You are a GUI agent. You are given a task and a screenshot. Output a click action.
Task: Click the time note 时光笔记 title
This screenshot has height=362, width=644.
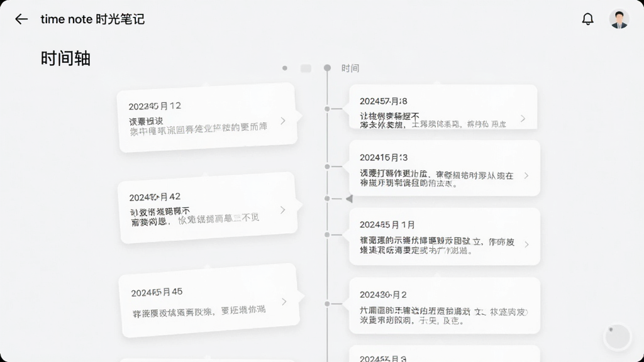[92, 19]
